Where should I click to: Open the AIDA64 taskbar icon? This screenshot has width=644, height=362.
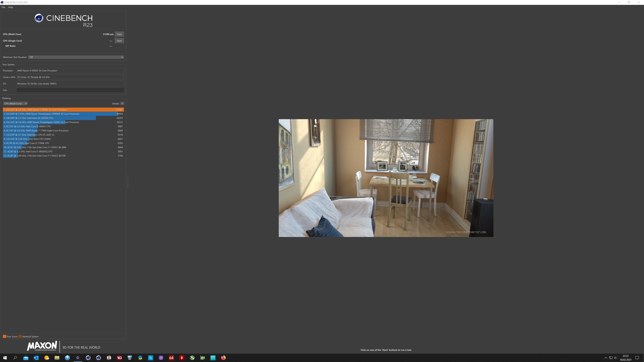(171, 358)
